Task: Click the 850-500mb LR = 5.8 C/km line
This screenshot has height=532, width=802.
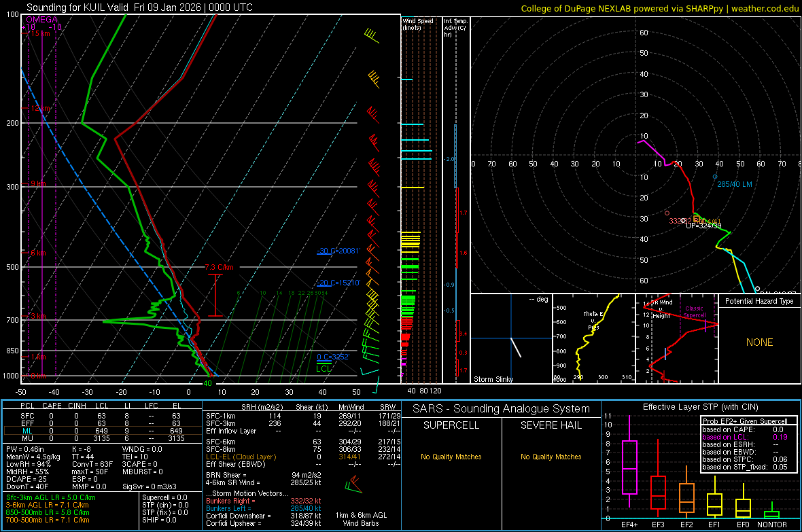Action: tap(48, 512)
